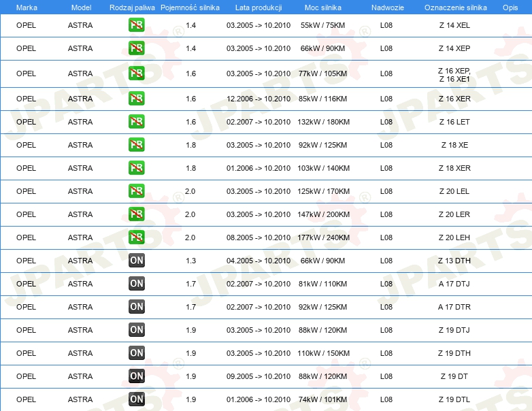Click engine capacity 2.0 in Z 20 LEL row

(x=190, y=191)
